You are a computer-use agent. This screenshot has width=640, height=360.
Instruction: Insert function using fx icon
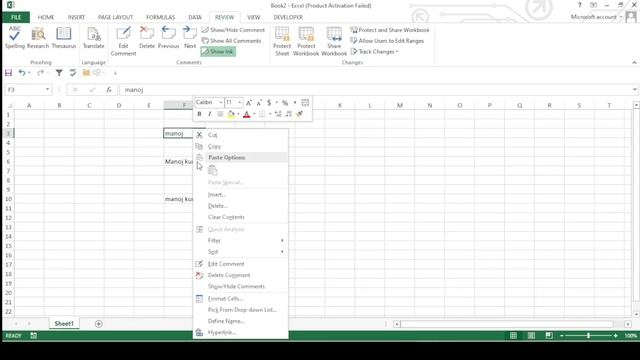pos(109,90)
